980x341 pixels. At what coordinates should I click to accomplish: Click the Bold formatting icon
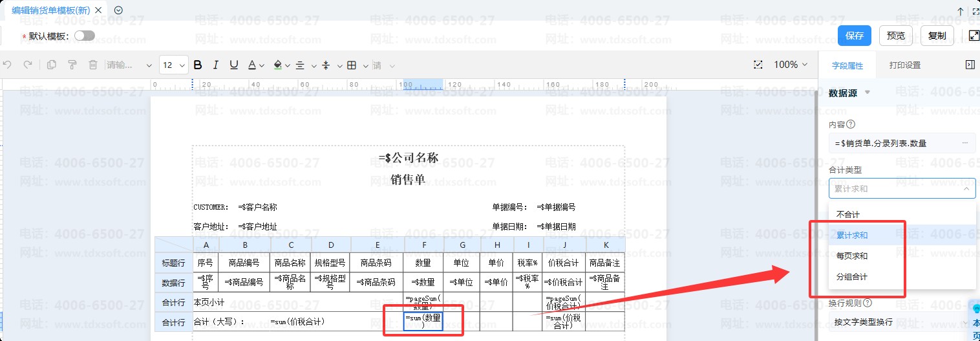point(198,65)
